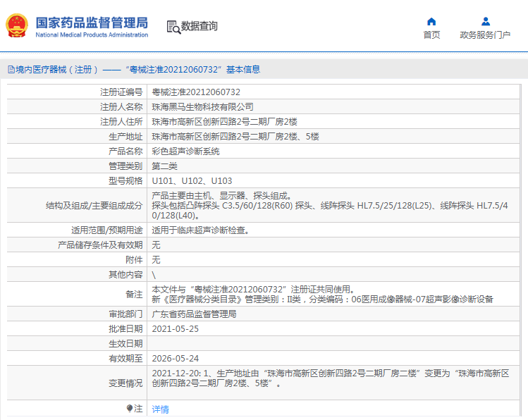Go to 首页 text link
Image resolution: width=528 pixels, height=420 pixels.
tap(431, 35)
